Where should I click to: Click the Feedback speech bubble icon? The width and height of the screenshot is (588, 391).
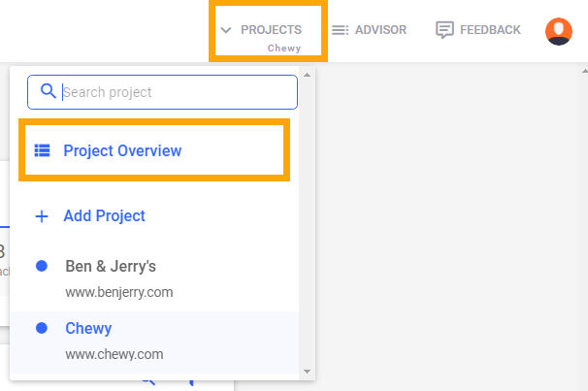pos(444,30)
